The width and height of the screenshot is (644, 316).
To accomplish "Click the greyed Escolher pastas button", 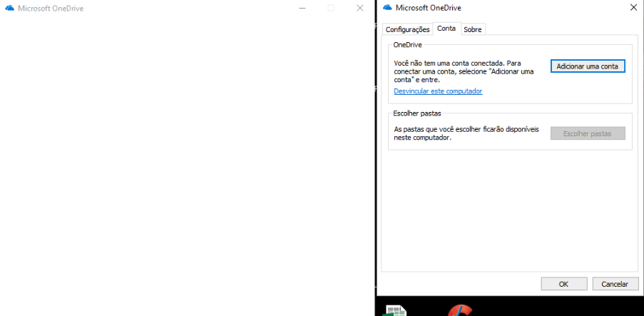I will (x=588, y=133).
